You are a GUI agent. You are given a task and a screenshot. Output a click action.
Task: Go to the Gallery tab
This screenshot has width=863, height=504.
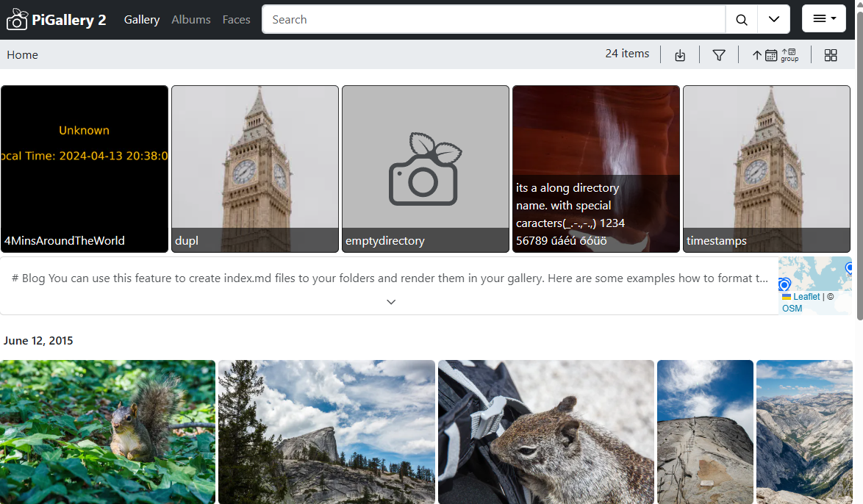(142, 20)
